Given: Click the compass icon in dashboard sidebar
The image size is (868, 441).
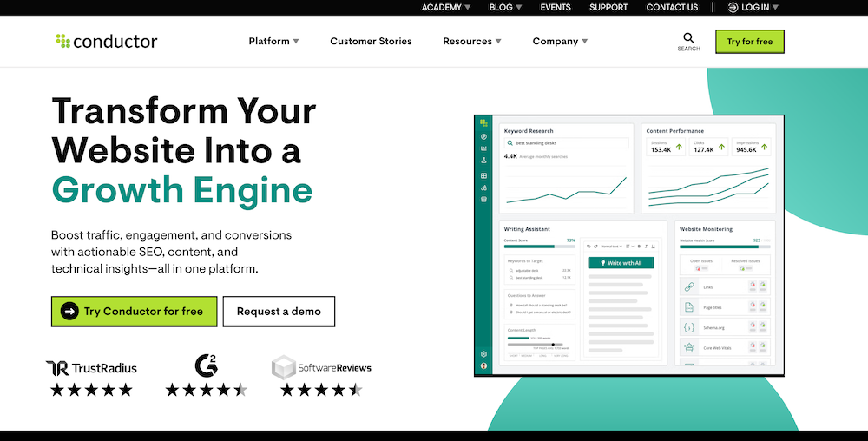Looking at the screenshot, I should tap(483, 136).
